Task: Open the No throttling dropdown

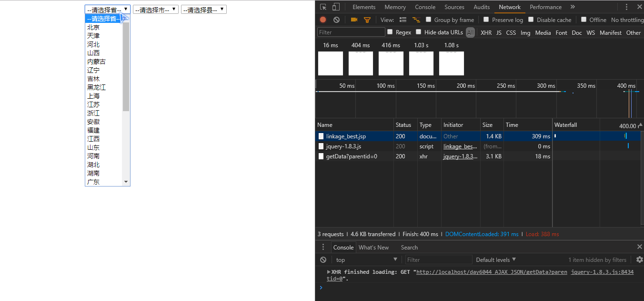Action: click(627, 20)
